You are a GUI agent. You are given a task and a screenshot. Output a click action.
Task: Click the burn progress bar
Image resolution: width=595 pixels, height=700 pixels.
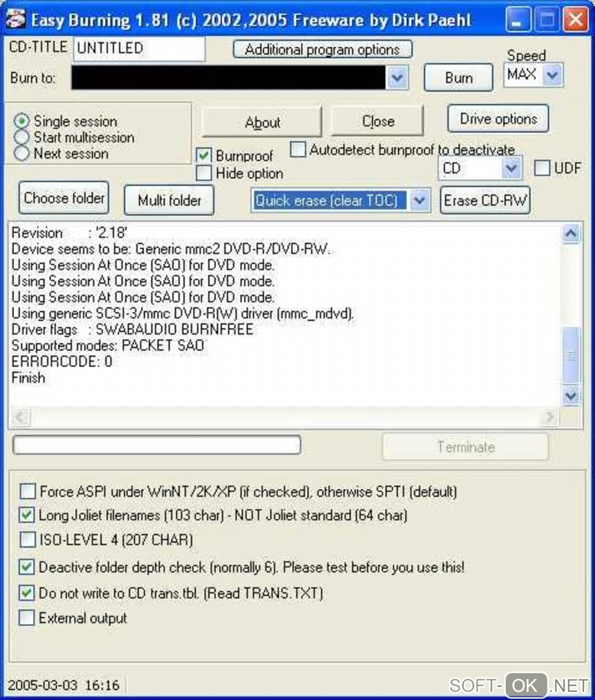pyautogui.click(x=156, y=445)
